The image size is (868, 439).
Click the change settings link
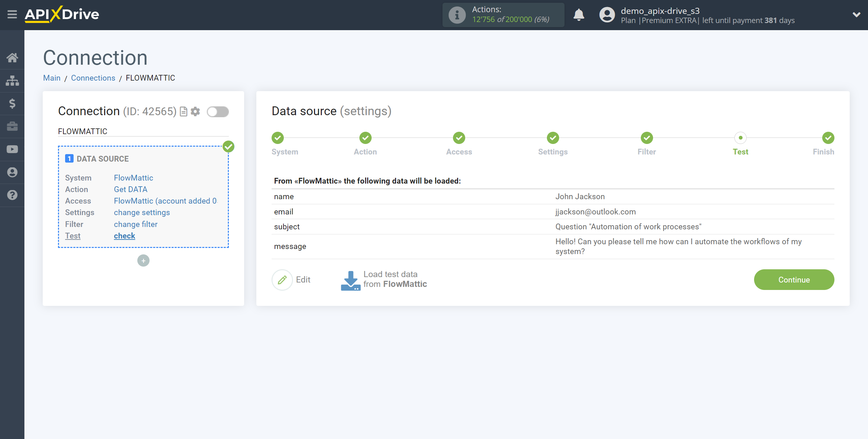(x=142, y=212)
